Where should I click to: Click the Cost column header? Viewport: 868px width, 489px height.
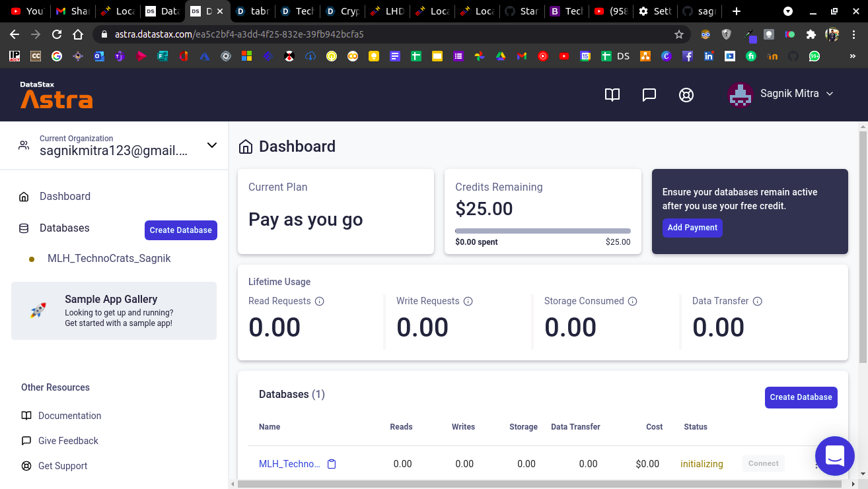(x=655, y=427)
